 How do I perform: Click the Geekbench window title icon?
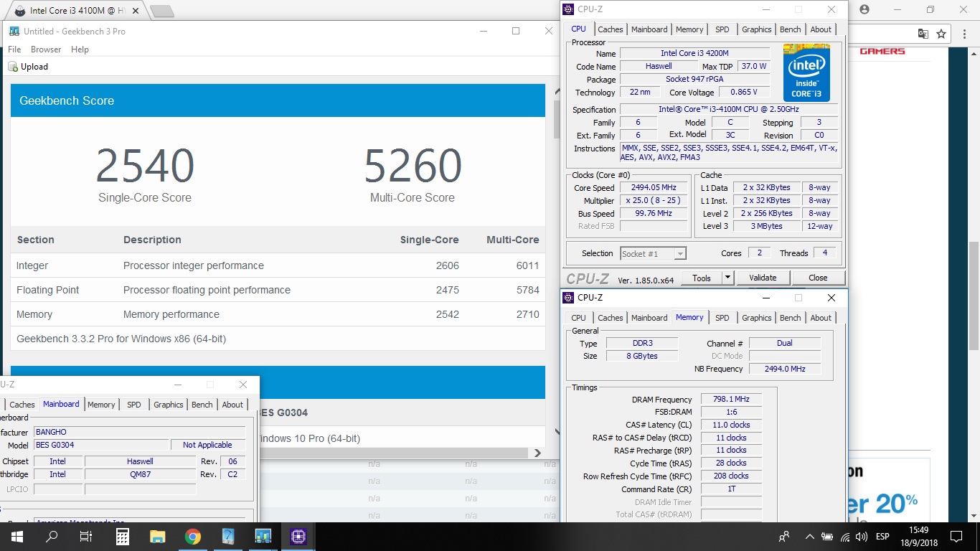point(14,31)
